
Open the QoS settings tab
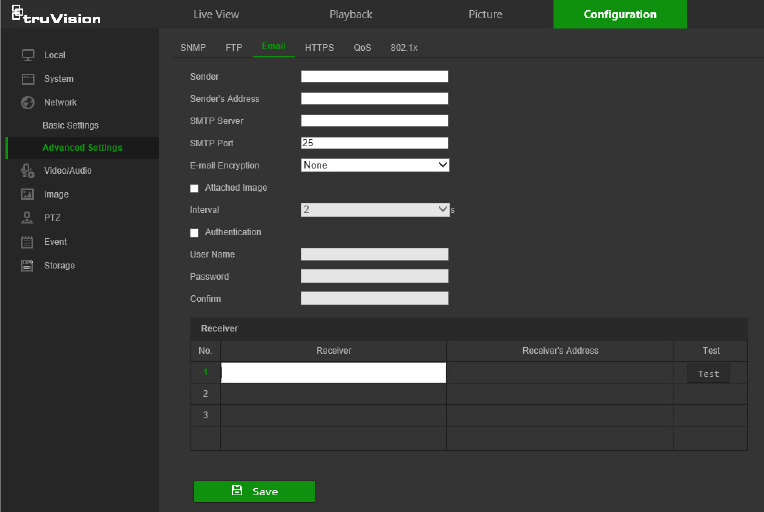(363, 48)
